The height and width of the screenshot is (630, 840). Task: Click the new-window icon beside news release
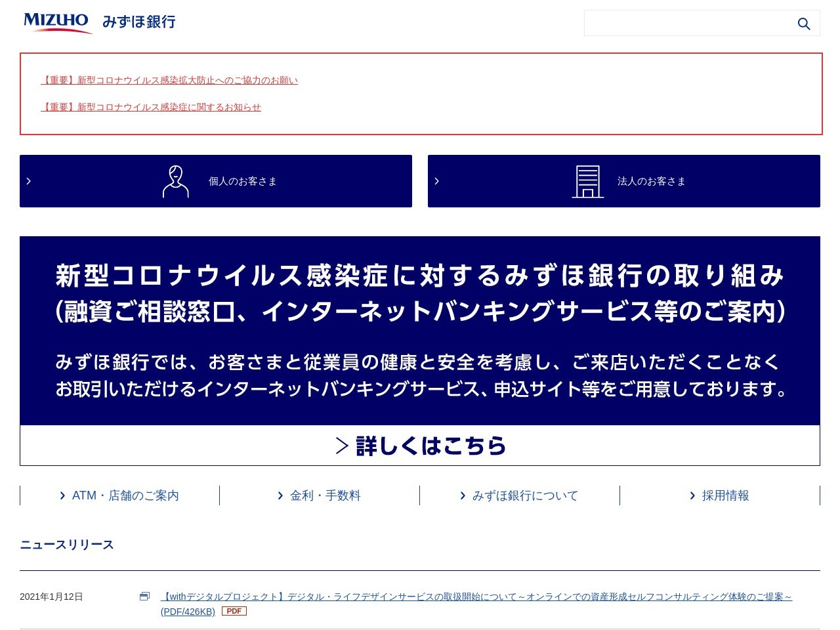[144, 597]
